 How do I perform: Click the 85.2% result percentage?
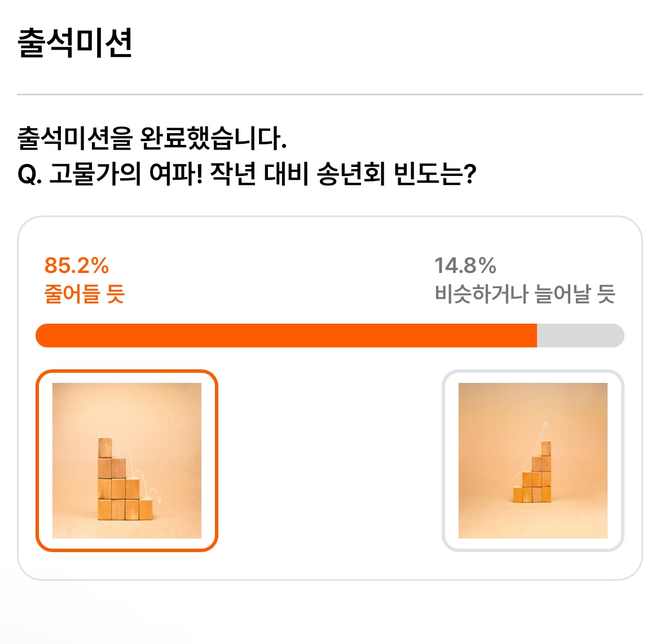[x=77, y=266]
